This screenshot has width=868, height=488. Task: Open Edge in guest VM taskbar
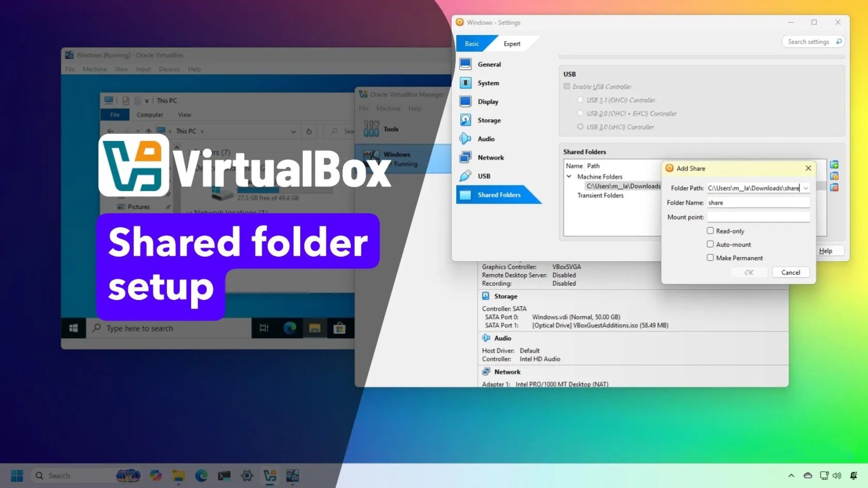click(x=290, y=328)
